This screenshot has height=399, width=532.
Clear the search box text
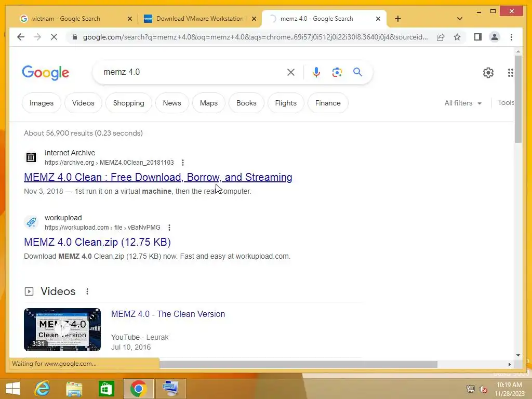coord(291,72)
